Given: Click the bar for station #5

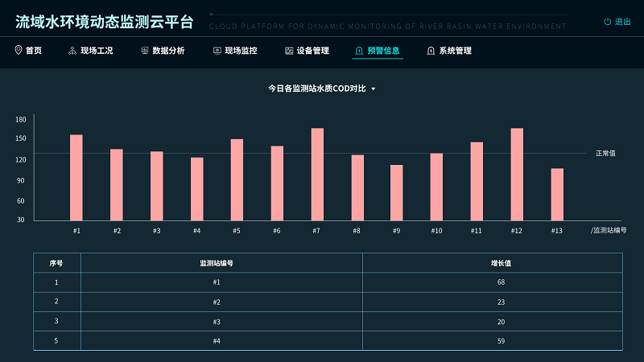Looking at the screenshot, I should pyautogui.click(x=237, y=179).
